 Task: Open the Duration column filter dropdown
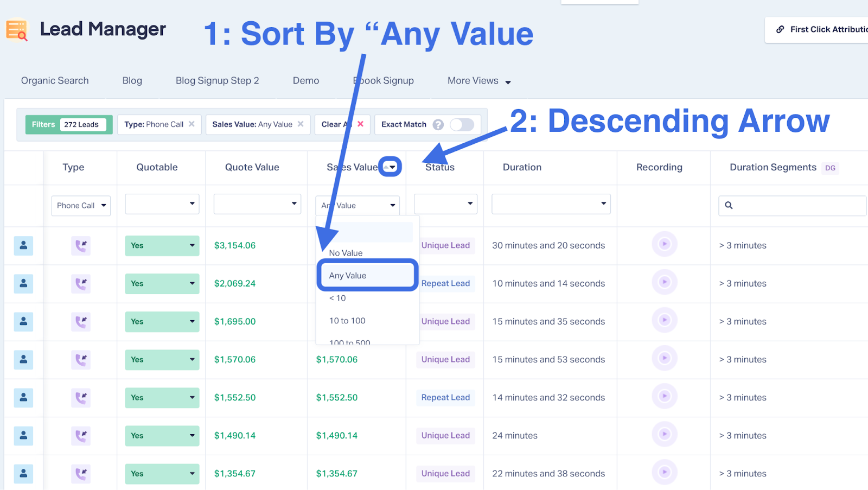(x=551, y=204)
